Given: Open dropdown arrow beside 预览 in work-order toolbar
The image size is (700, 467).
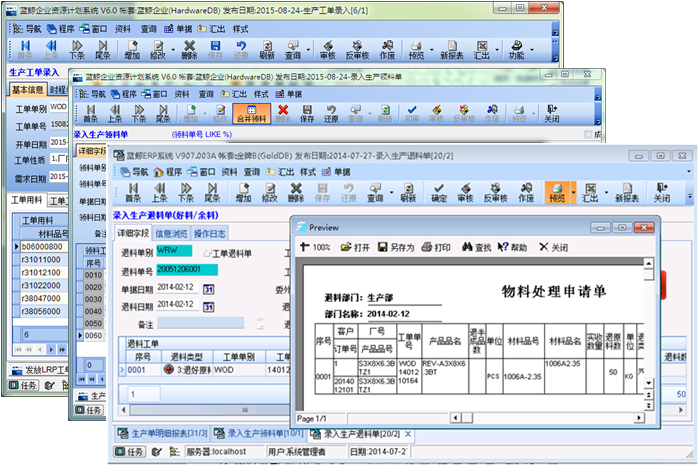Looking at the screenshot, I should pyautogui.click(x=431, y=50).
